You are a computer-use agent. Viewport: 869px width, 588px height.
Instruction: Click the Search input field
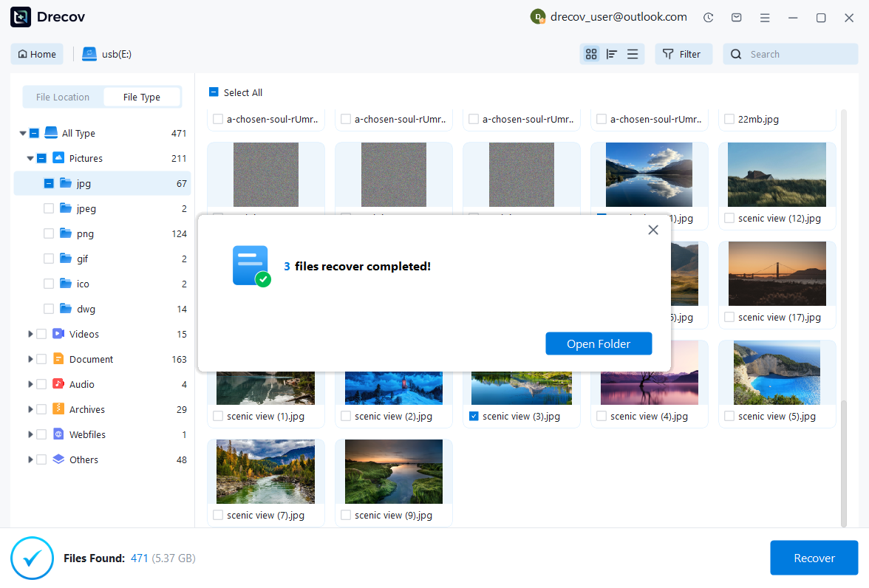point(800,54)
